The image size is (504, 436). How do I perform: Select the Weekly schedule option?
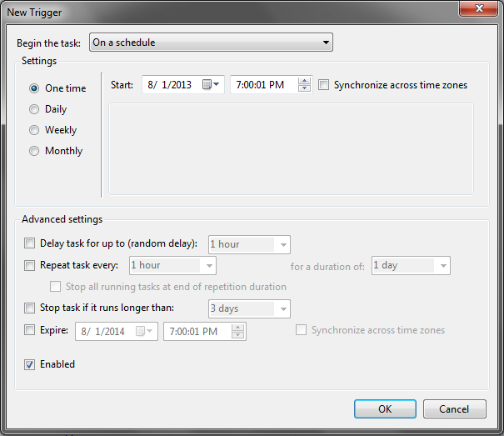coord(34,130)
